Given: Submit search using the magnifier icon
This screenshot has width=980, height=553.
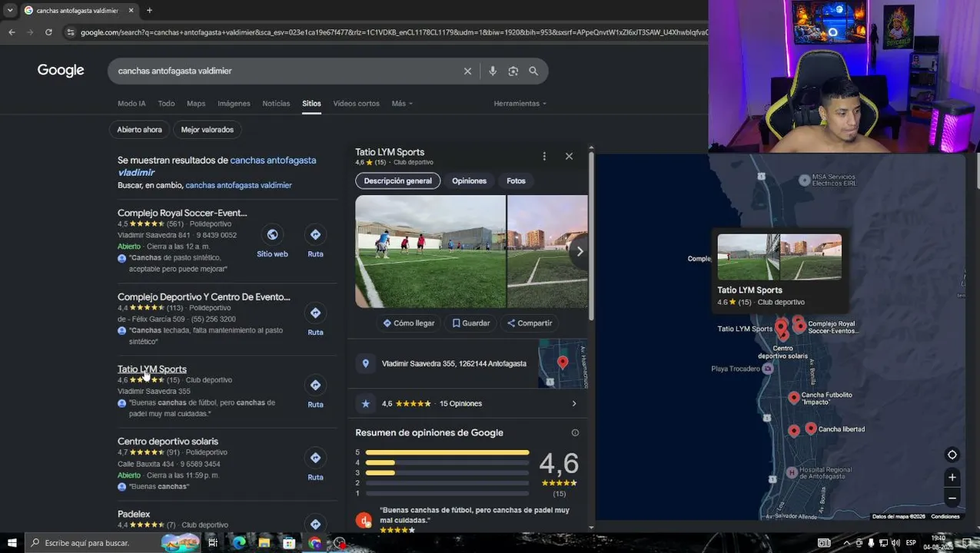Looking at the screenshot, I should [x=533, y=71].
